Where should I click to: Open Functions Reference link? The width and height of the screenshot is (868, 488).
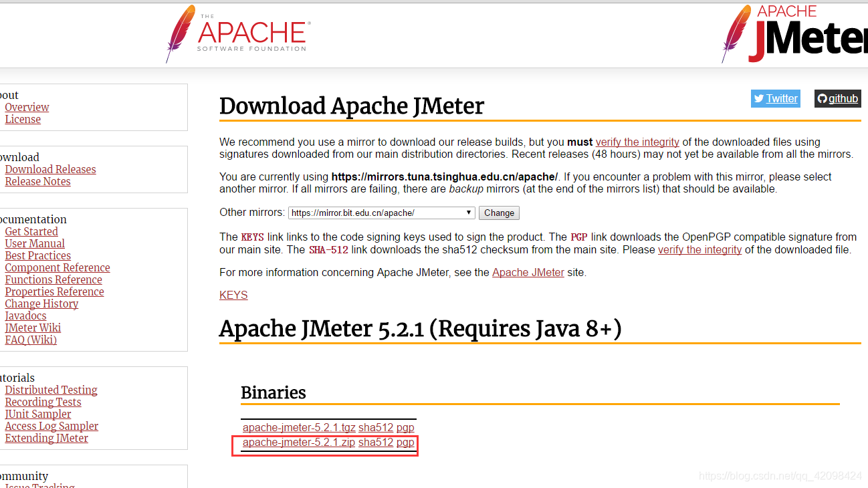pyautogui.click(x=53, y=279)
